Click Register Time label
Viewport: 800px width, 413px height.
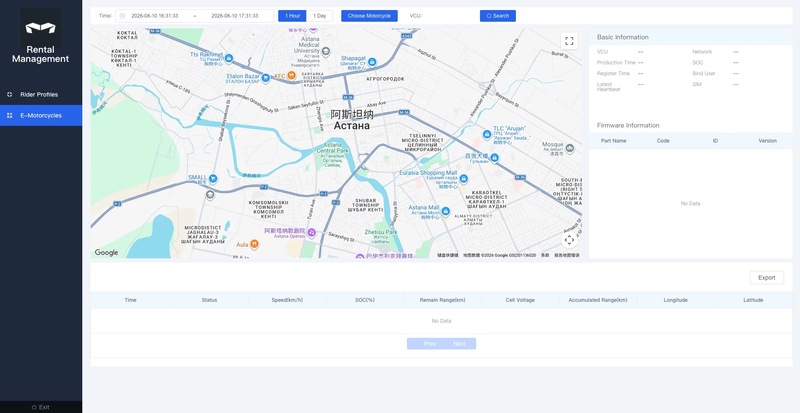click(x=613, y=74)
